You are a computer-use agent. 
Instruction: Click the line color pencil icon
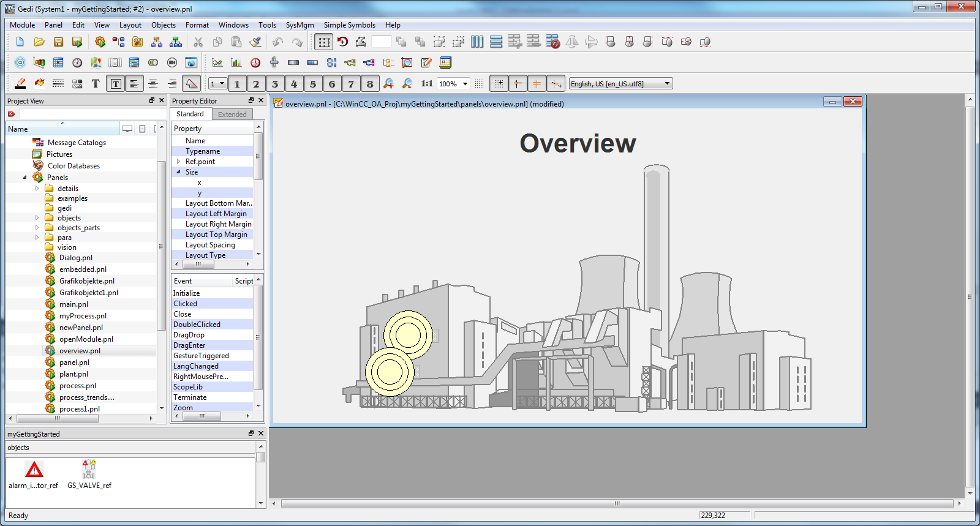(20, 84)
